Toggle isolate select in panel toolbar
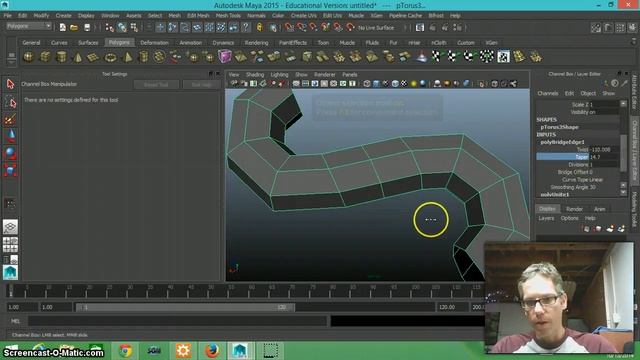The width and height of the screenshot is (640, 360). tap(482, 84)
